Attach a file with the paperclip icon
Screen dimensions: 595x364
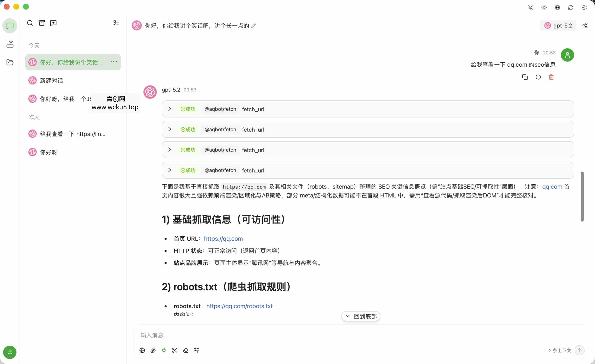point(153,350)
